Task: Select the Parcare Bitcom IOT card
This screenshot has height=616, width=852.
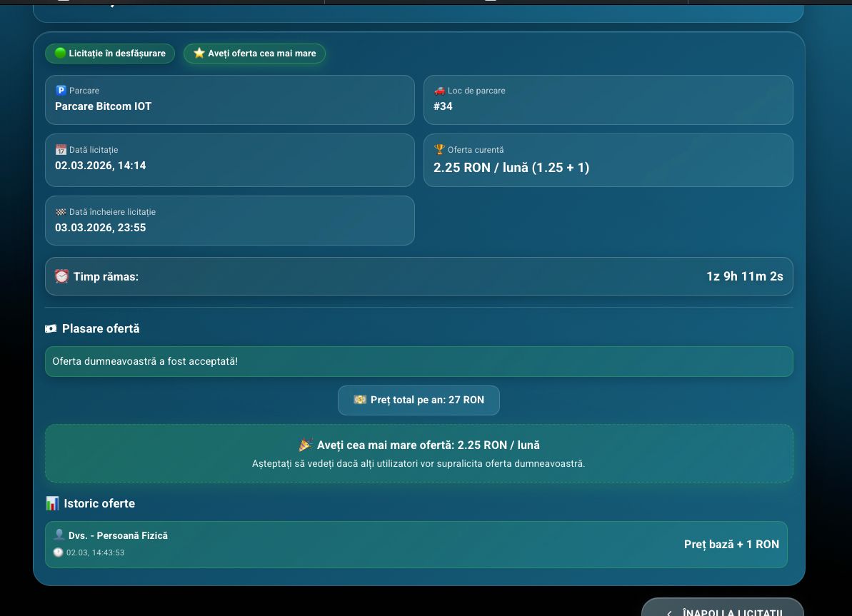Action: (x=229, y=100)
